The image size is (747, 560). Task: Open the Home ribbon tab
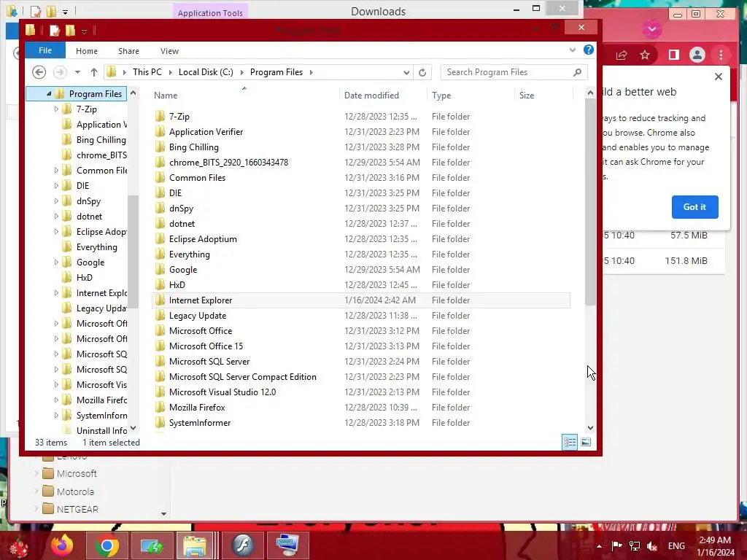tap(87, 51)
